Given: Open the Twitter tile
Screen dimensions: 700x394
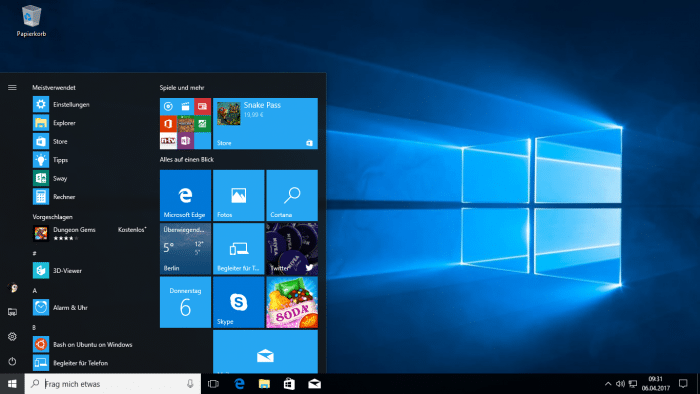Looking at the screenshot, I should (292, 249).
